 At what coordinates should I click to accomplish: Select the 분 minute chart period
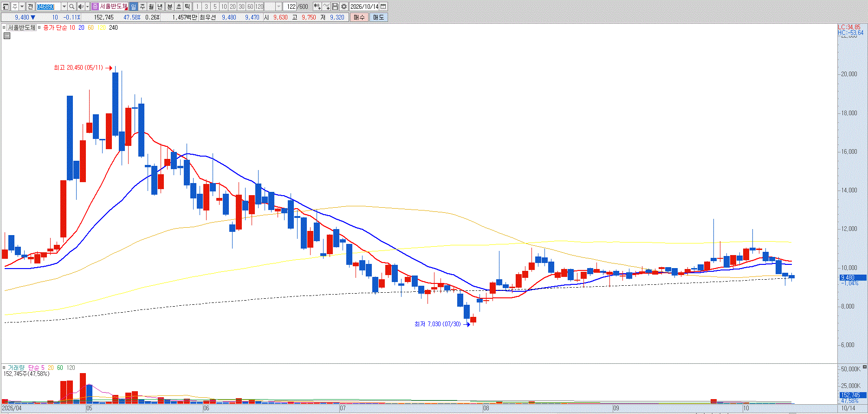(x=170, y=7)
